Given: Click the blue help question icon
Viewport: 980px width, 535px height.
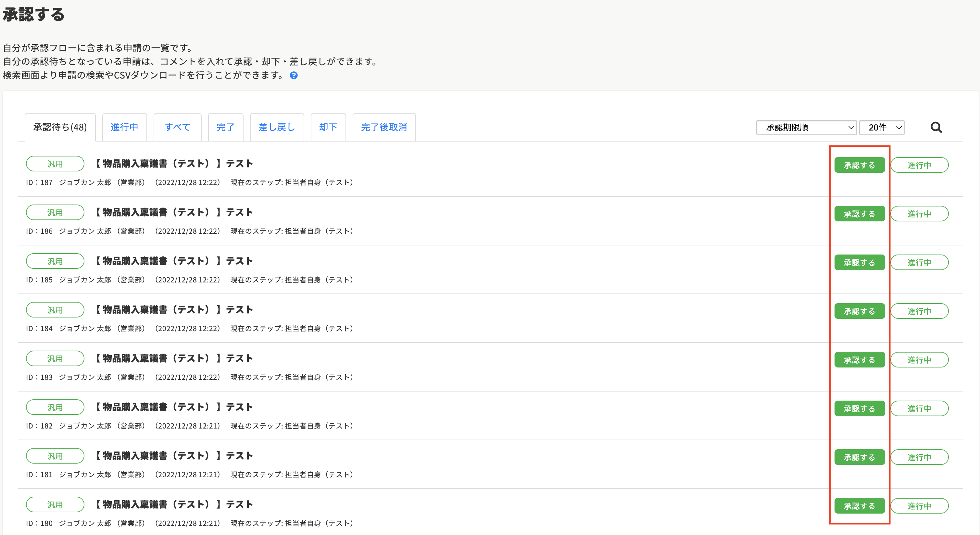Looking at the screenshot, I should [x=294, y=75].
